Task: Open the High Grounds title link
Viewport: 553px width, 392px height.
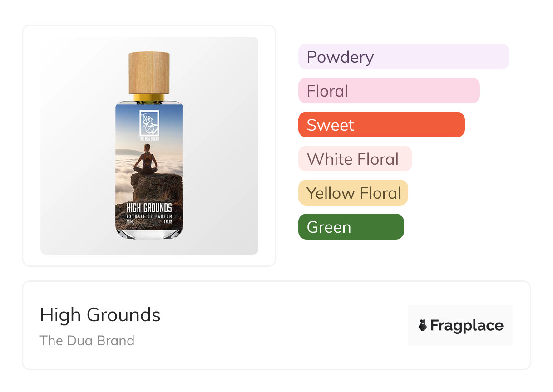Action: point(100,315)
